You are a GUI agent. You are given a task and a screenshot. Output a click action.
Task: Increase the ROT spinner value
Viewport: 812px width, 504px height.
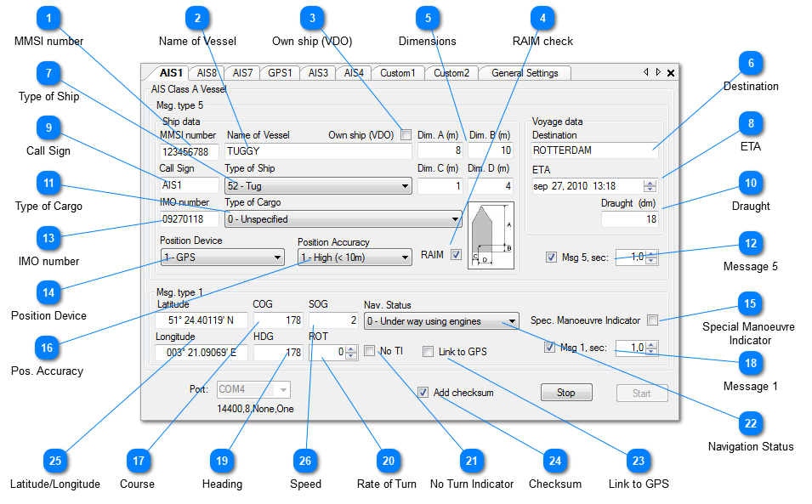coord(351,348)
